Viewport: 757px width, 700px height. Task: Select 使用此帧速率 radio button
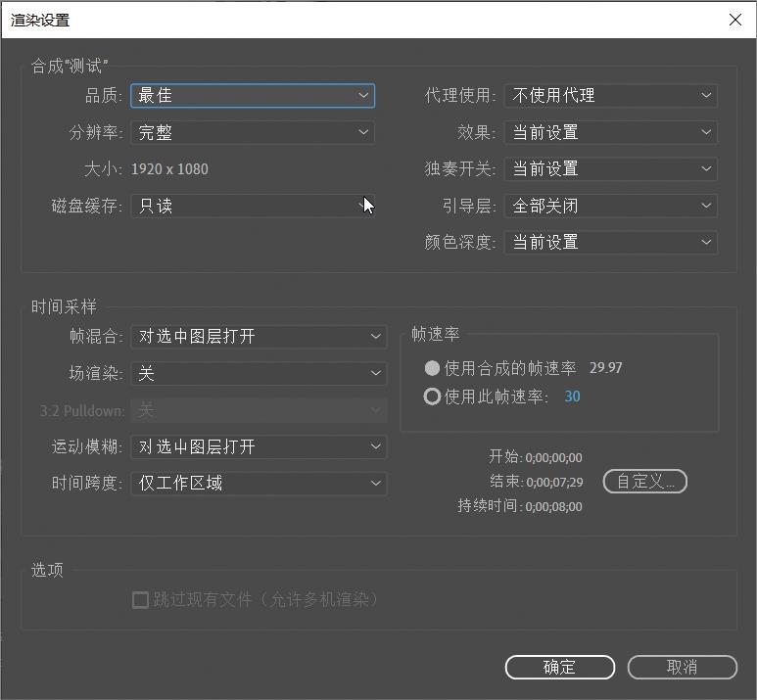432,397
